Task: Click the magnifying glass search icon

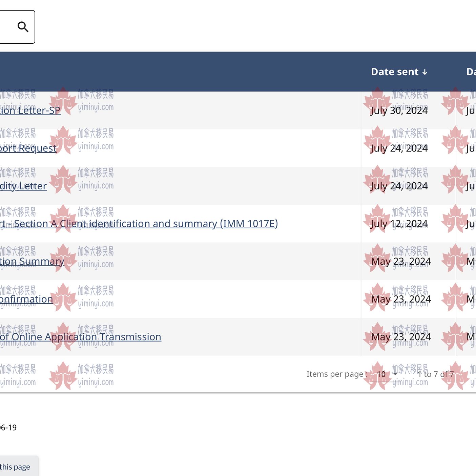Action: (23, 27)
